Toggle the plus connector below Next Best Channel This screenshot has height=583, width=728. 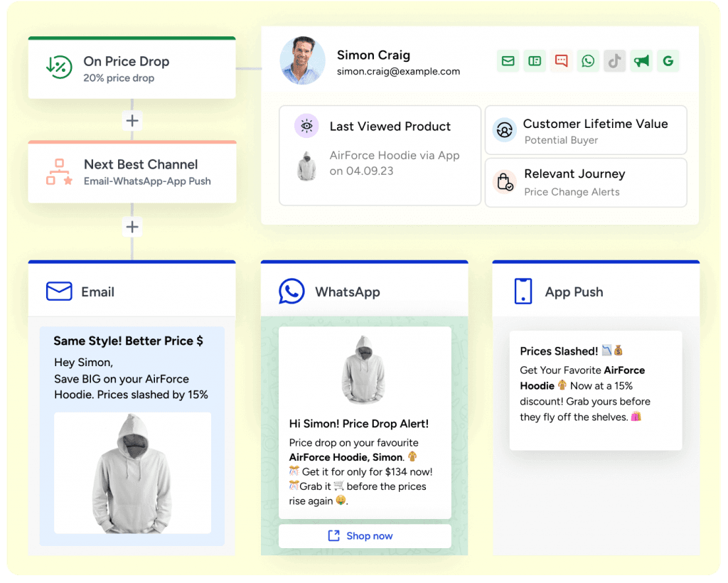point(132,227)
